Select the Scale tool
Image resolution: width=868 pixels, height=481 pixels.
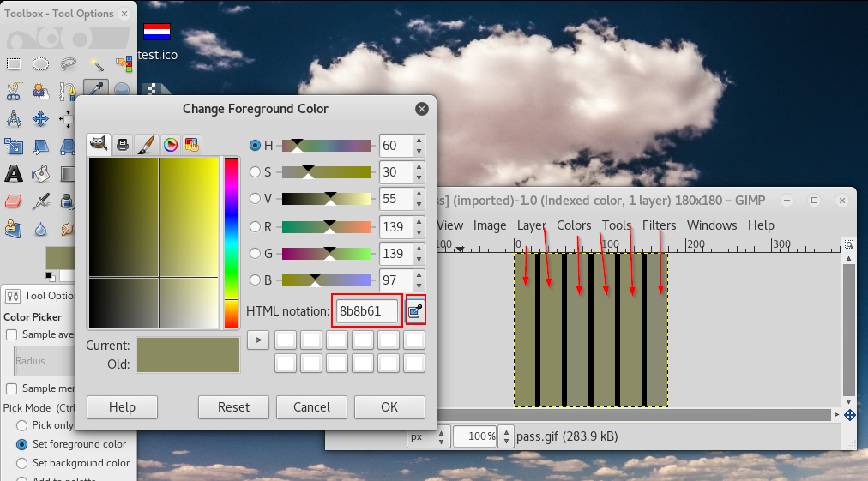point(14,146)
